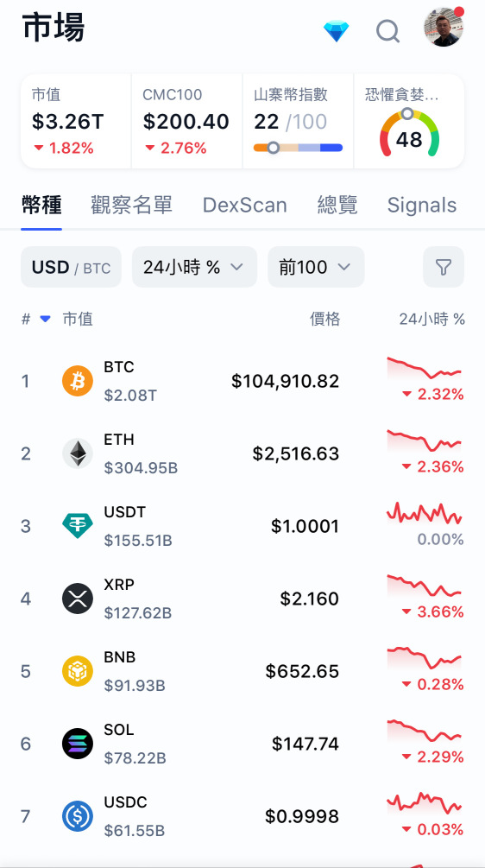Viewport: 485px width, 868px height.
Task: Open the 總覽 tab
Action: tap(337, 205)
